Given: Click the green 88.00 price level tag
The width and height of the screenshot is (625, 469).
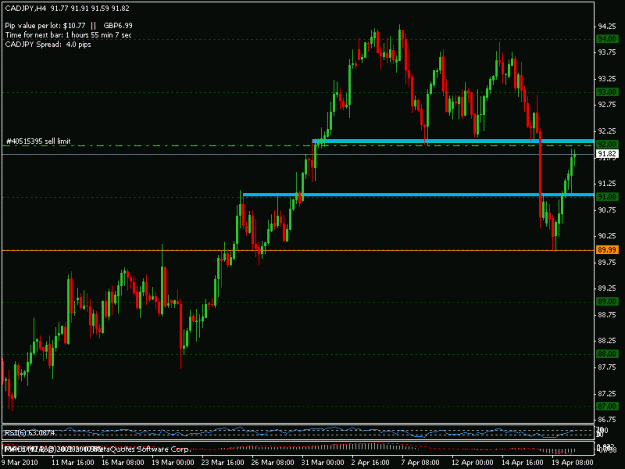Looking at the screenshot, I should click(607, 354).
